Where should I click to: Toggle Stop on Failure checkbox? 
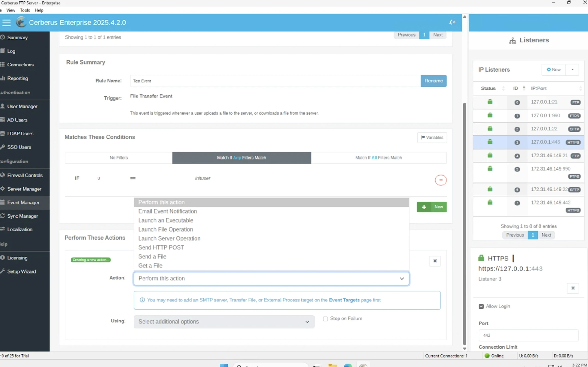tap(325, 319)
